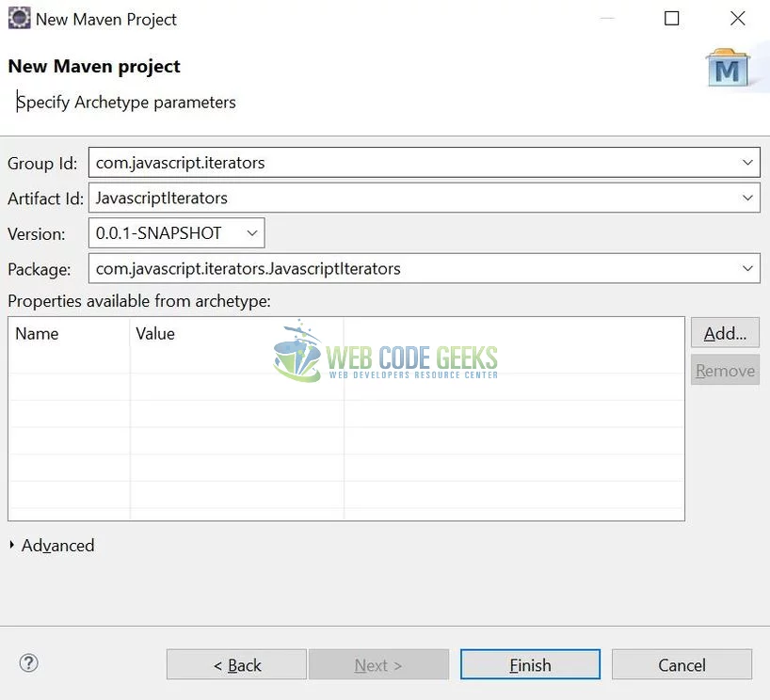Click Finish to create the project
Image resolution: width=770 pixels, height=700 pixels.
click(530, 664)
